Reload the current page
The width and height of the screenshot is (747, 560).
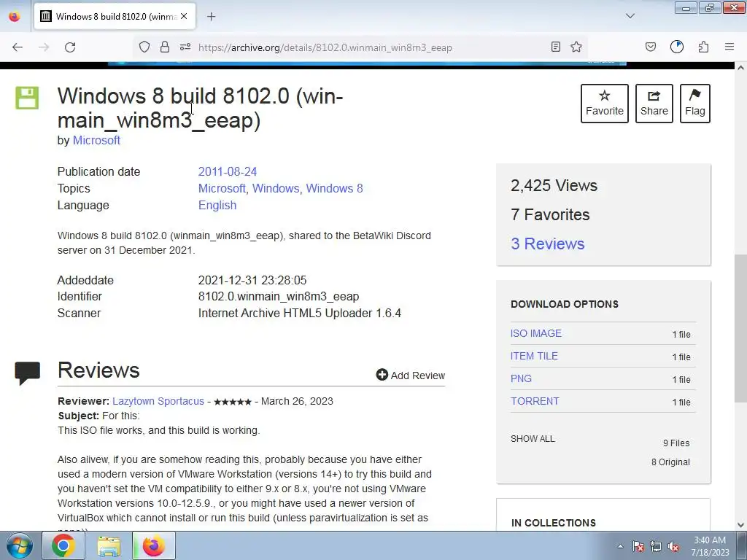point(70,47)
